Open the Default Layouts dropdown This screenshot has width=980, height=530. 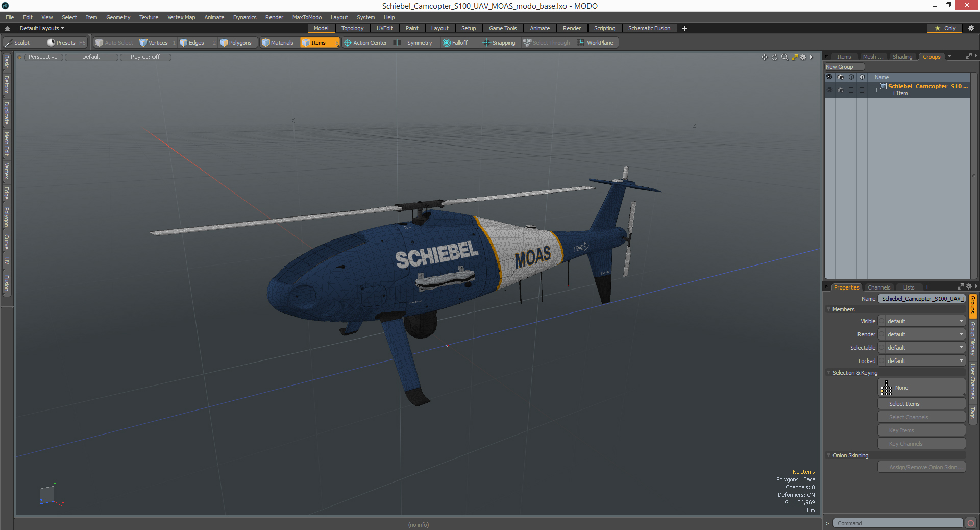tap(42, 28)
